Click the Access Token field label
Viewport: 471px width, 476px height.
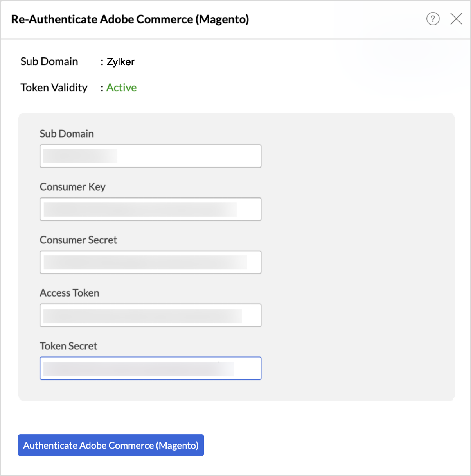(x=69, y=293)
